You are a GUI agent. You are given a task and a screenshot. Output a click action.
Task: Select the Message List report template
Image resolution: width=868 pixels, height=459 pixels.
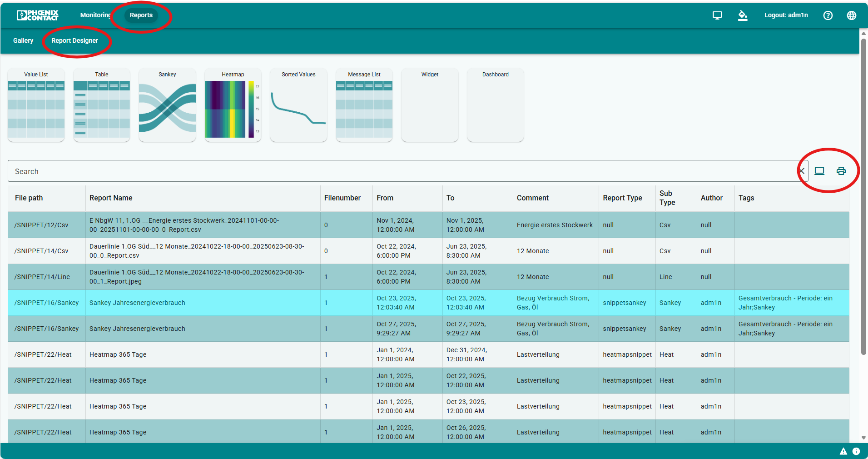click(x=364, y=105)
